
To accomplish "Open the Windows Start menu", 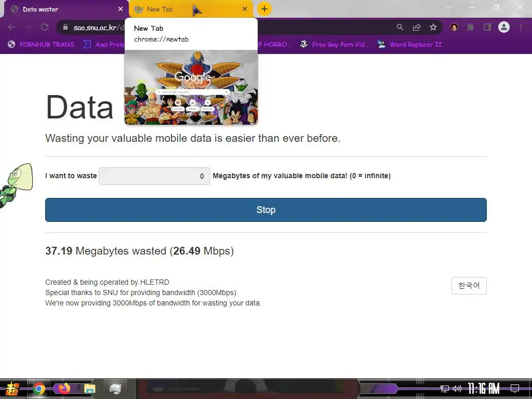I will pos(12,389).
